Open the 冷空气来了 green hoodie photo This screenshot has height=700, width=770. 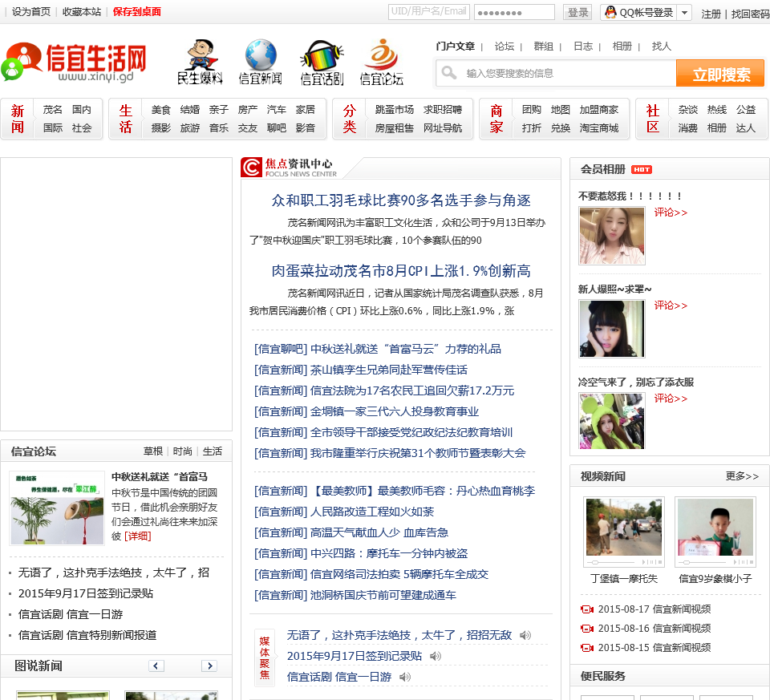click(x=612, y=421)
